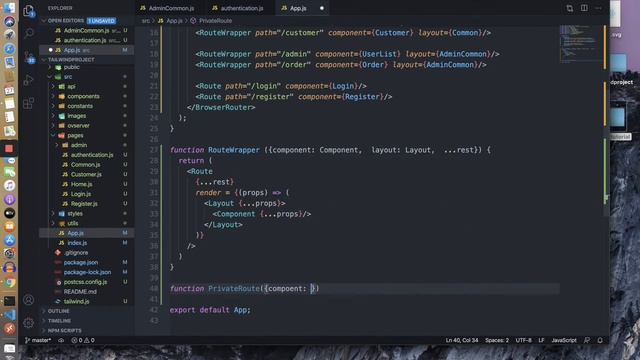Image resolution: width=640 pixels, height=360 pixels.
Task: Change encoding via UTF-8 indicator
Action: pyautogui.click(x=523, y=340)
